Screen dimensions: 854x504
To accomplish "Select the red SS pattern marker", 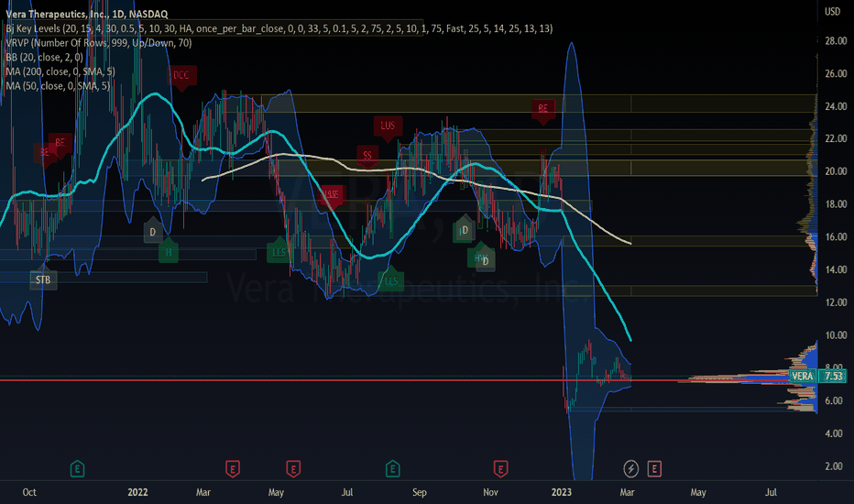I will (367, 156).
